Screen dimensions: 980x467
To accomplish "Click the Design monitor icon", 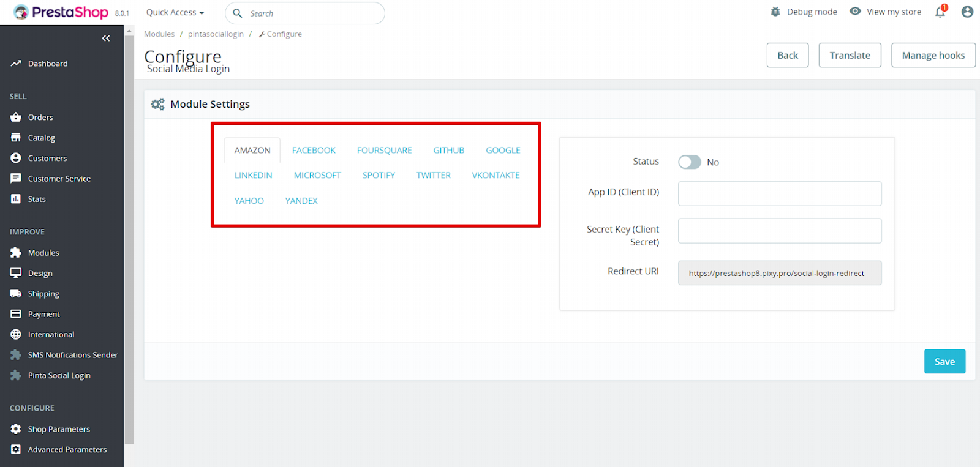I will [x=16, y=273].
